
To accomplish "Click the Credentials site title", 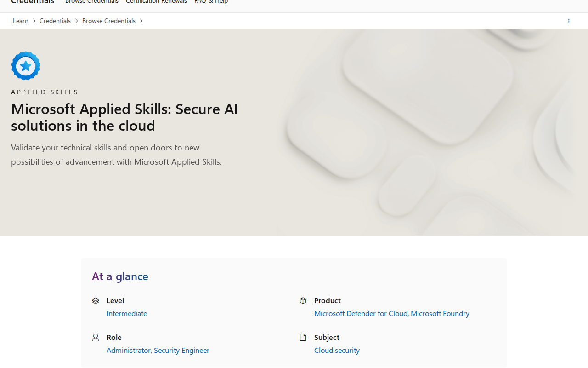I will tap(33, 2).
